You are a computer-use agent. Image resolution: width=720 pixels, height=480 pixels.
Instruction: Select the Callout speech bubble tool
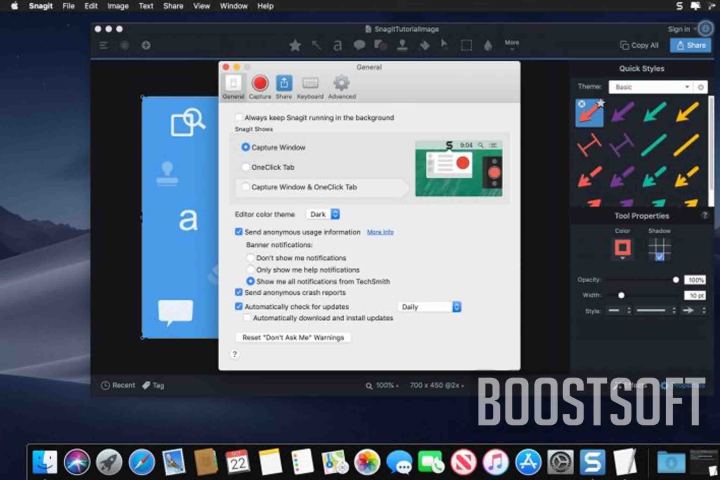tap(359, 45)
